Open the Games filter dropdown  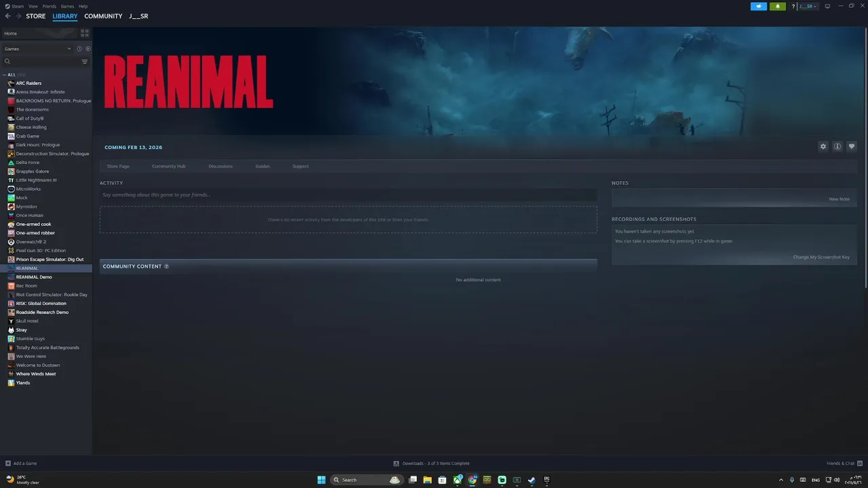pyautogui.click(x=37, y=49)
